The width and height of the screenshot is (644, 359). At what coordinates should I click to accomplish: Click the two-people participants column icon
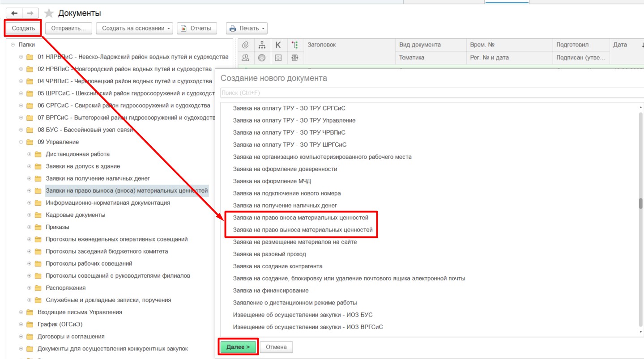(245, 57)
